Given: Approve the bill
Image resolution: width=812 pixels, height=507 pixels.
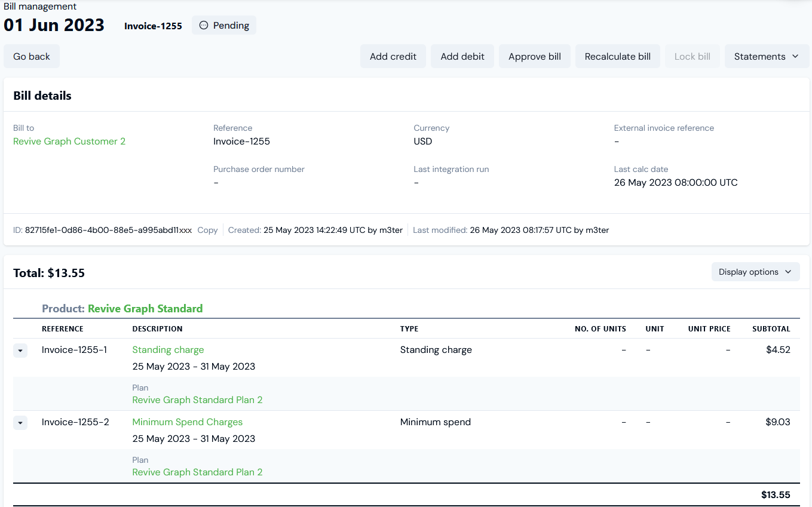Looking at the screenshot, I should click(534, 57).
